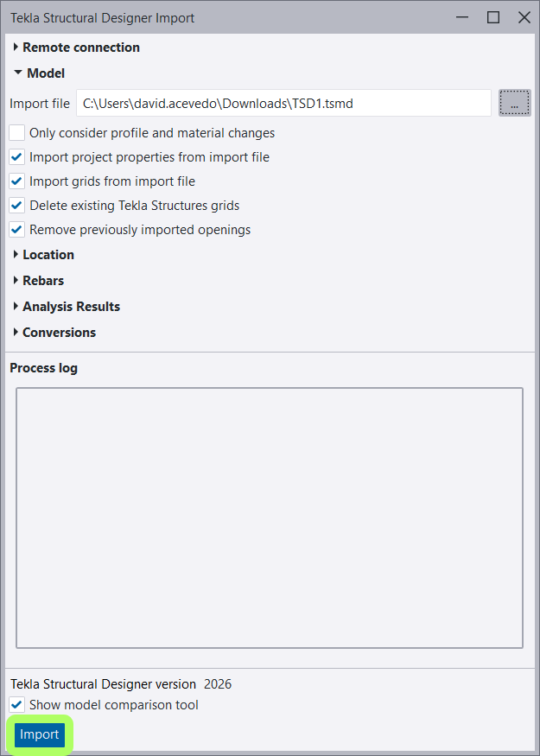Uncheck Import project properties from import file
The image size is (540, 756).
[17, 157]
